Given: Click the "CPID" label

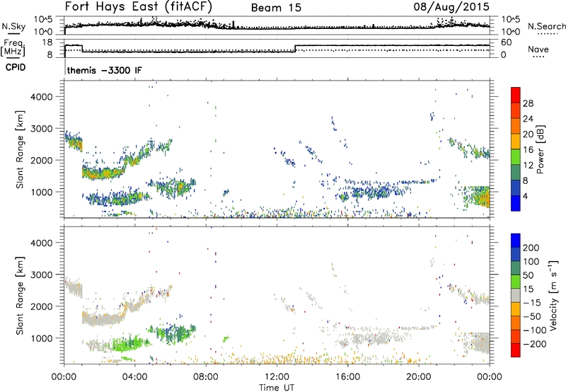Looking at the screenshot, I should pos(16,67).
